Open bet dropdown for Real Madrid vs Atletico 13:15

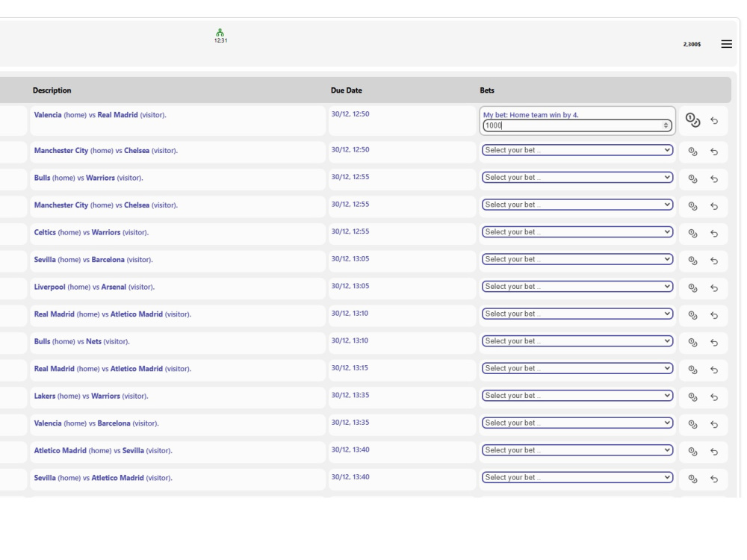click(x=577, y=368)
